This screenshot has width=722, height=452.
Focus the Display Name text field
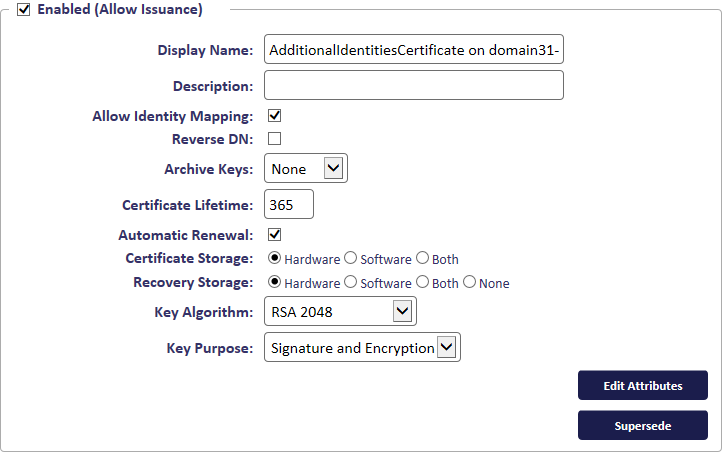414,49
